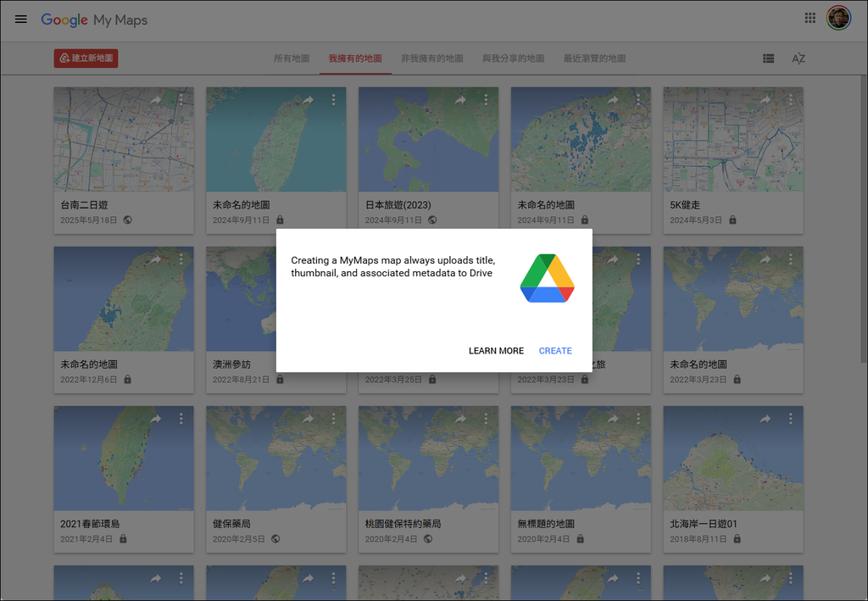868x601 pixels.
Task: Open more options for 桃園健保特約藥局
Action: [x=486, y=419]
